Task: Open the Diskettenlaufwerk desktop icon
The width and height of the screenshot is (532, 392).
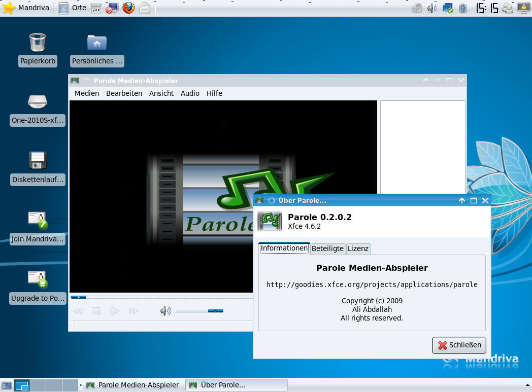Action: (x=37, y=160)
